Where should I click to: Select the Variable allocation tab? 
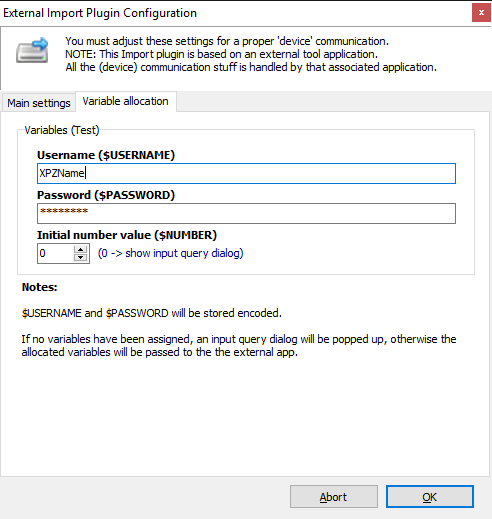tap(126, 101)
